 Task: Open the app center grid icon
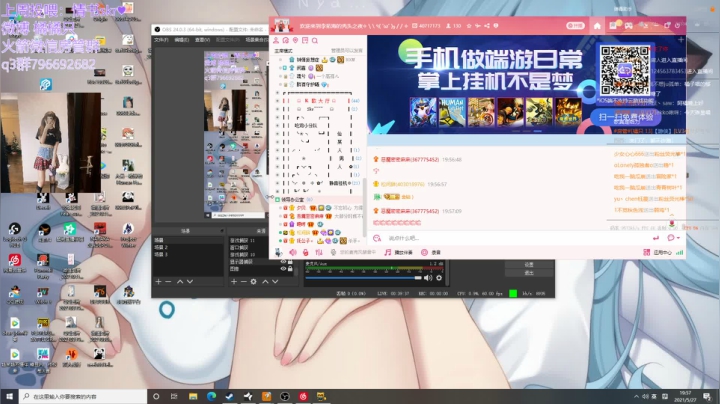tap(647, 252)
